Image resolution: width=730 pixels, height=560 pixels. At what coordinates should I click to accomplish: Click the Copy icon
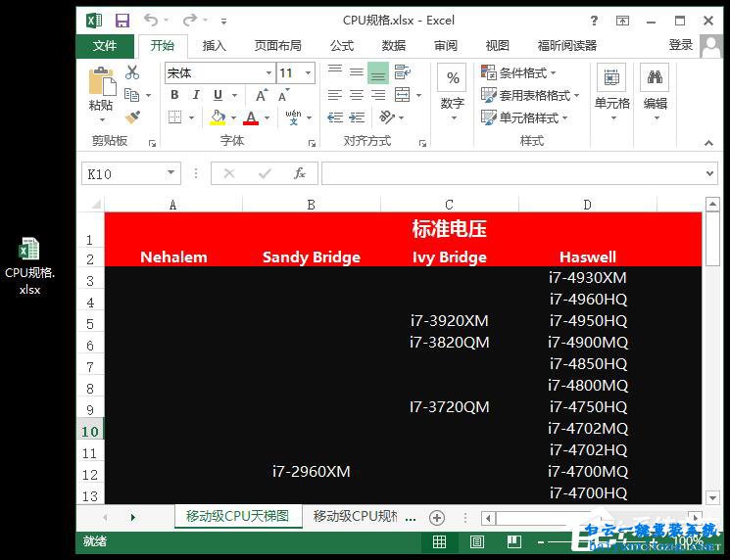(131, 95)
